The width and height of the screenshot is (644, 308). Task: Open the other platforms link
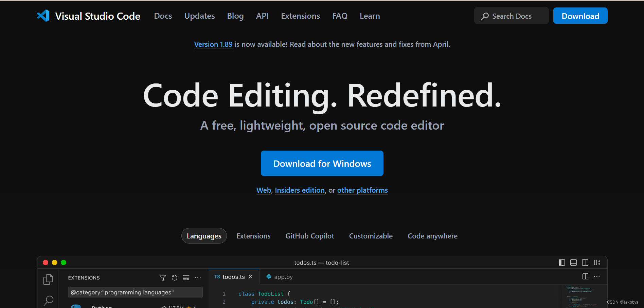362,190
